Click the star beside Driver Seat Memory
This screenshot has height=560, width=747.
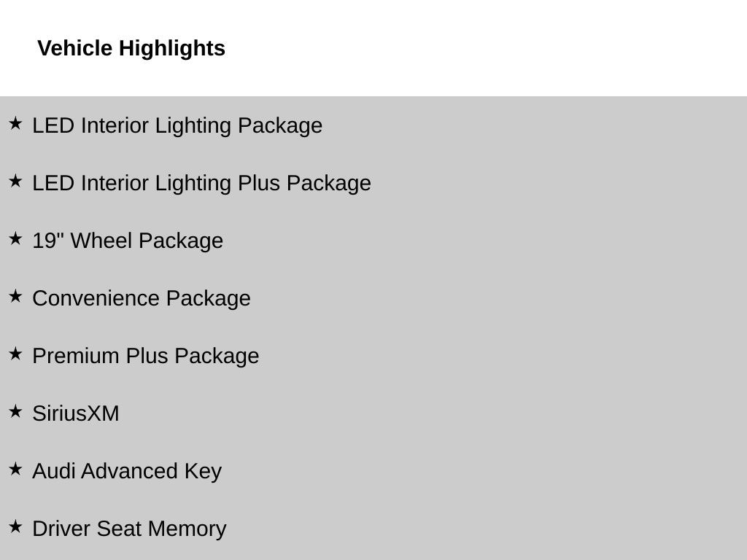(15, 526)
